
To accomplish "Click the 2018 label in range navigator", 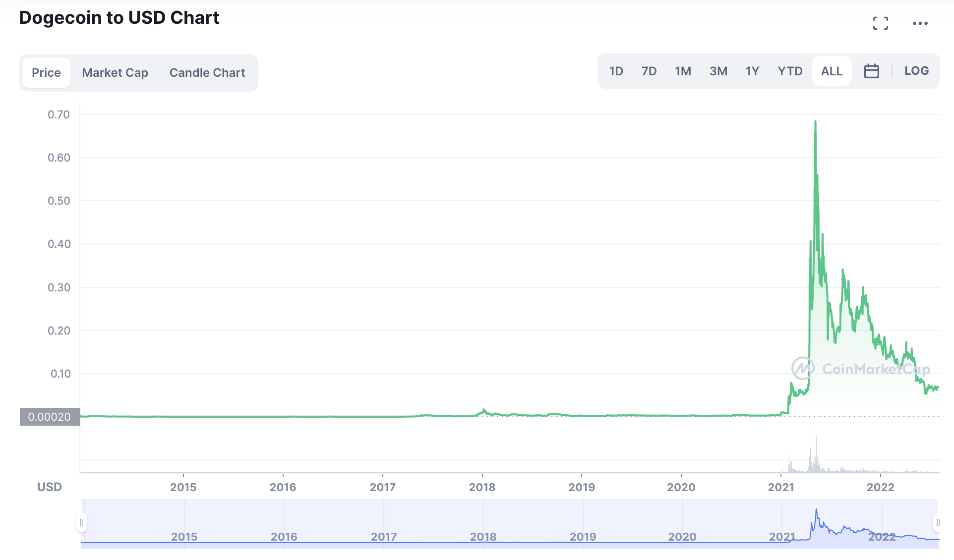I will (483, 537).
